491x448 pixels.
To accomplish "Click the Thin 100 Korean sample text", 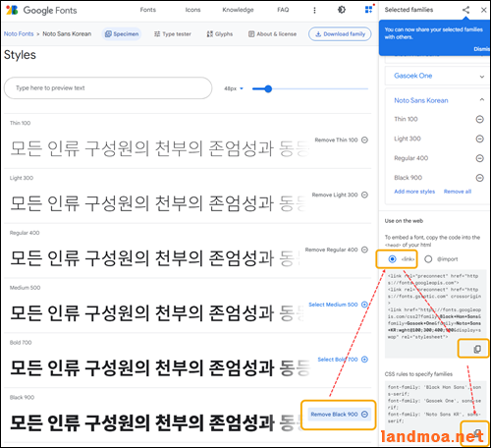I will pyautogui.click(x=159, y=148).
